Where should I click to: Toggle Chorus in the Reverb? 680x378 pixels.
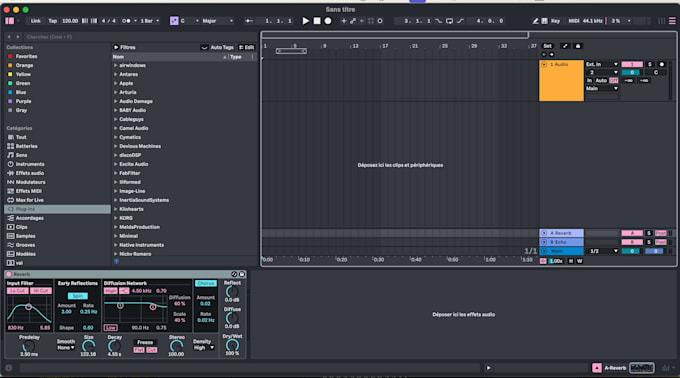pos(206,283)
